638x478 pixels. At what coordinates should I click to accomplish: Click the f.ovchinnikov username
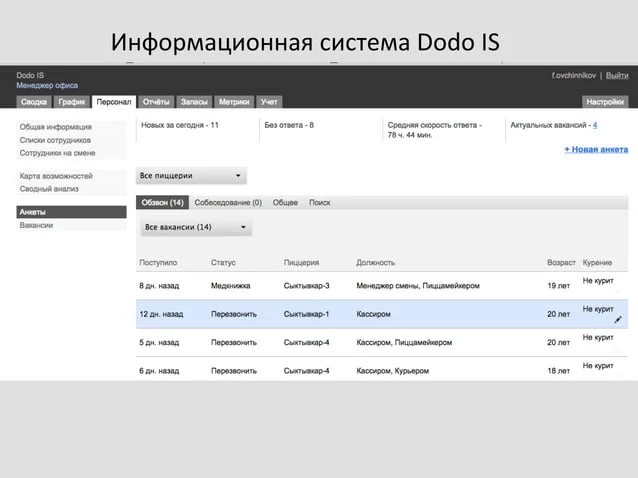[574, 75]
